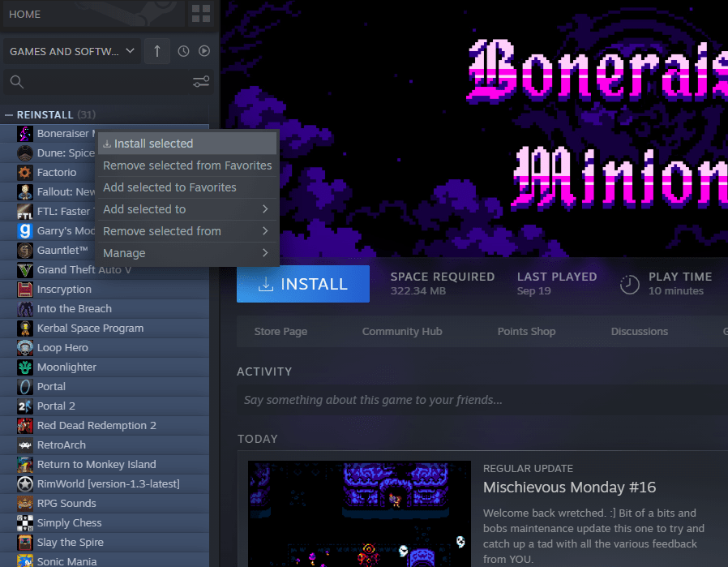Collapse the Reinstall category

coord(9,114)
